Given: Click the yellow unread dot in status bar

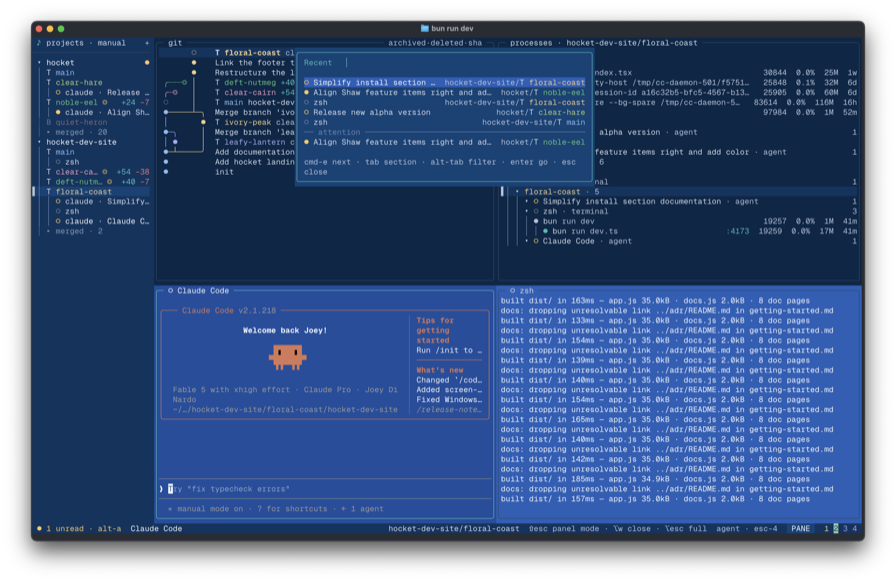Looking at the screenshot, I should coord(39,528).
